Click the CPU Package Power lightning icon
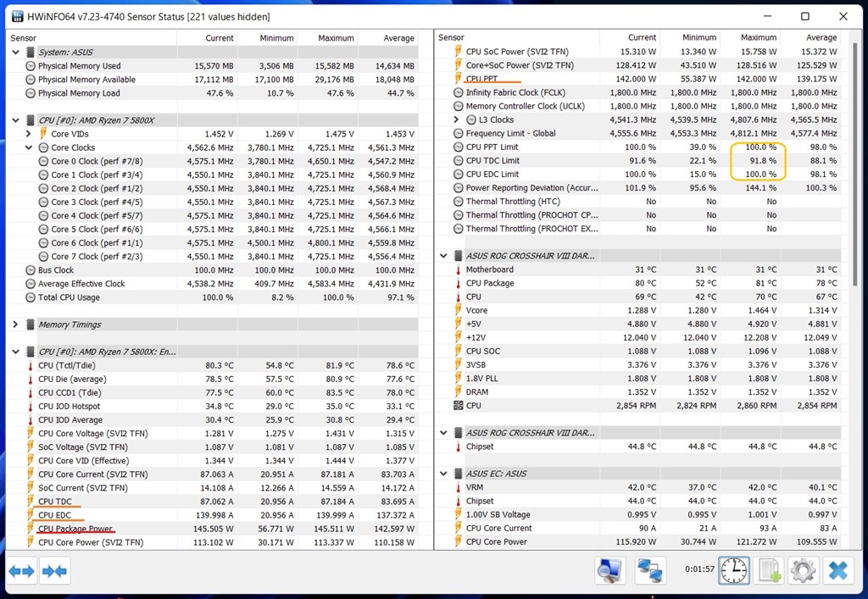This screenshot has height=599, width=868. click(x=31, y=529)
